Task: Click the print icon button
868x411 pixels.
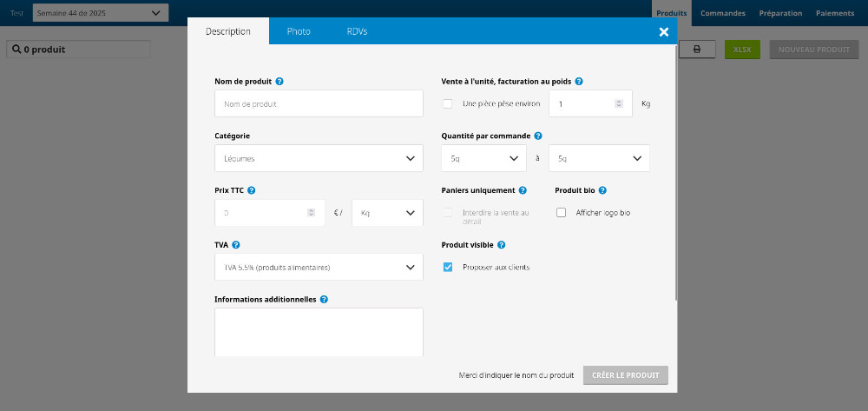Action: (696, 50)
